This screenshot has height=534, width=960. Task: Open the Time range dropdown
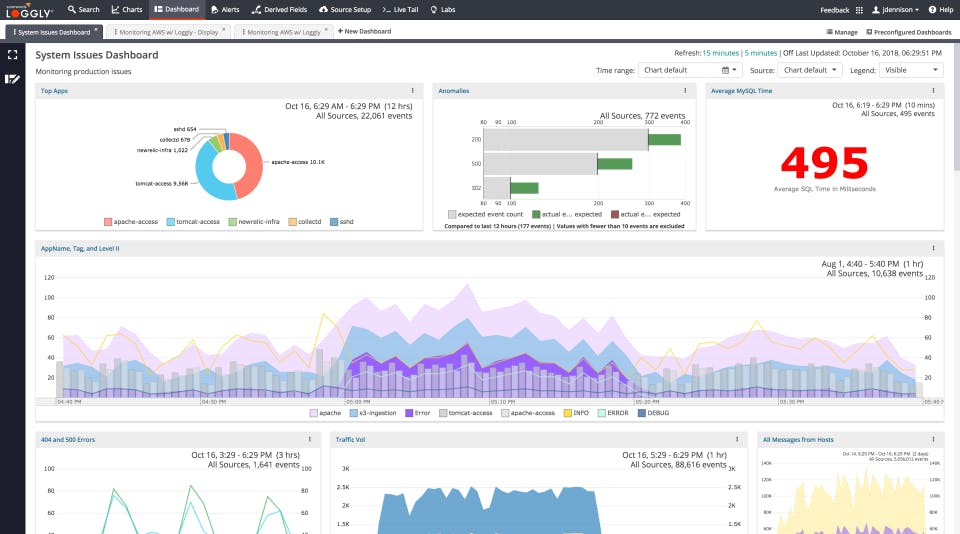691,70
